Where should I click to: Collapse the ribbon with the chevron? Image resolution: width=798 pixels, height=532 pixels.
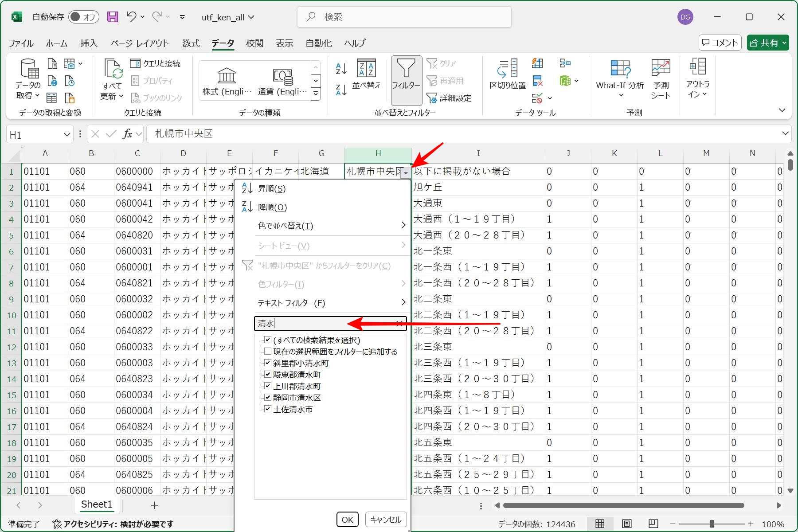[x=782, y=110]
